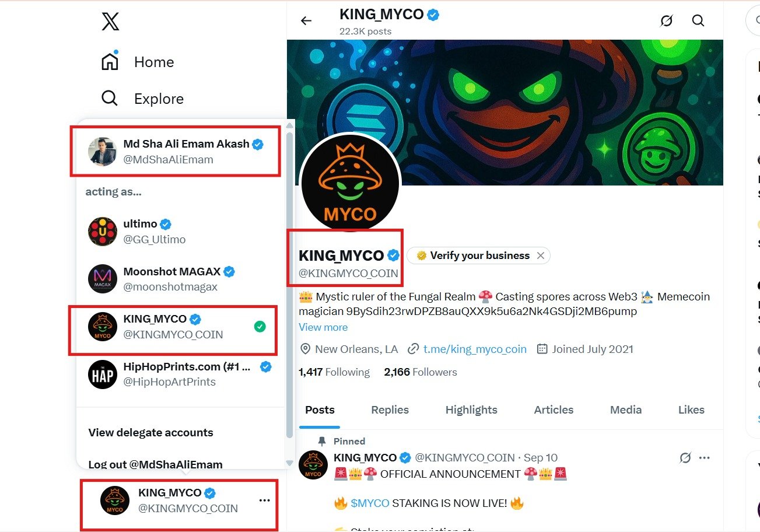Image resolution: width=760 pixels, height=532 pixels.
Task: Click the Grok icon in profile header
Action: 666,21
